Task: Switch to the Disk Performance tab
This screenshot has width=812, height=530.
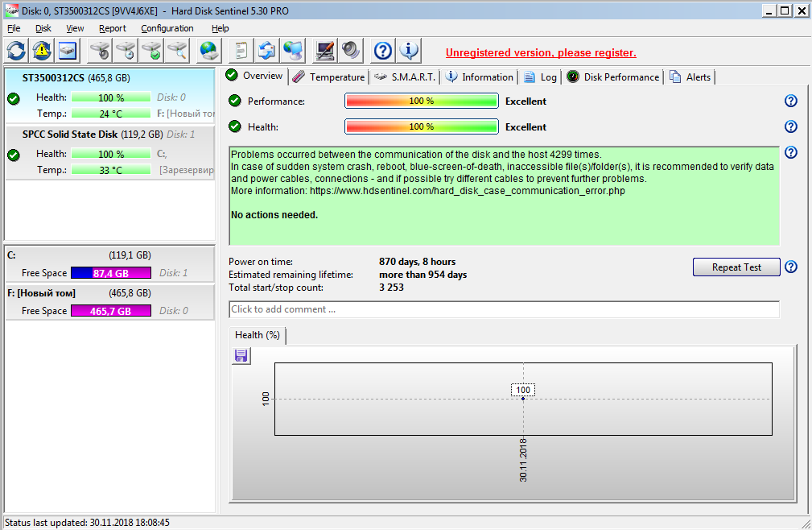Action: point(613,77)
